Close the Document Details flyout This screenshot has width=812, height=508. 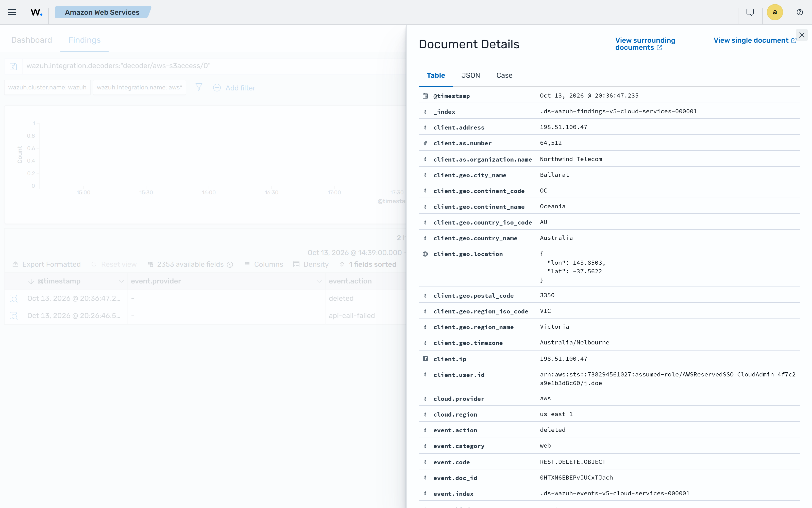(802, 35)
